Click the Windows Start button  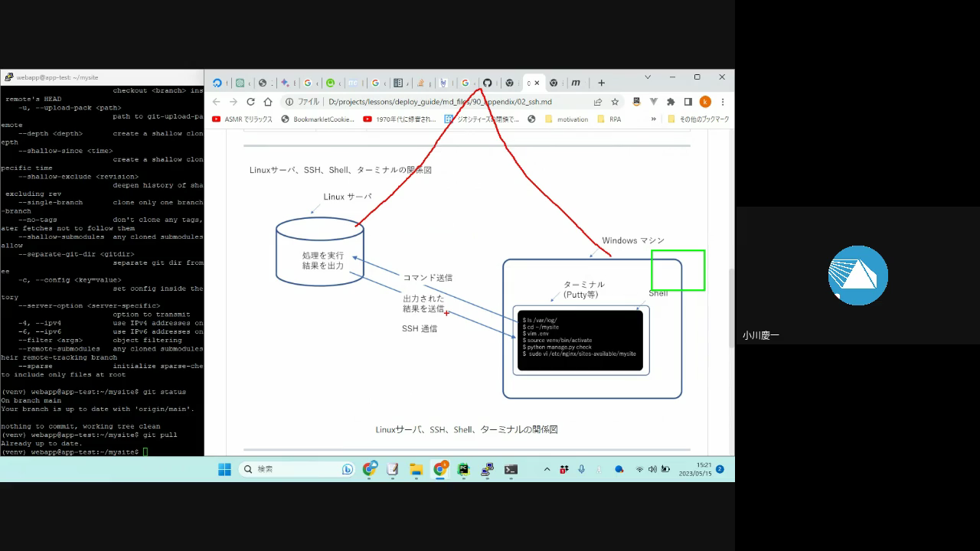224,469
